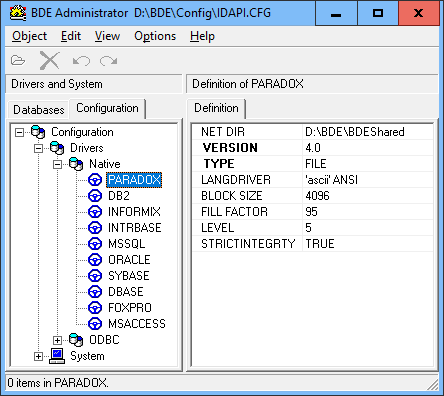Select the INTRBASE driver in tree
This screenshot has width=444, height=396.
click(135, 228)
